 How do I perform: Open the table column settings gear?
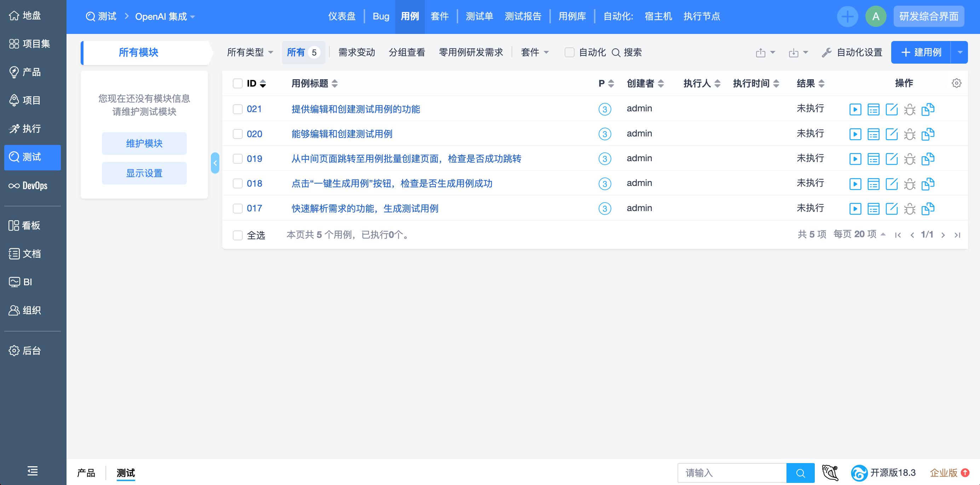point(956,83)
